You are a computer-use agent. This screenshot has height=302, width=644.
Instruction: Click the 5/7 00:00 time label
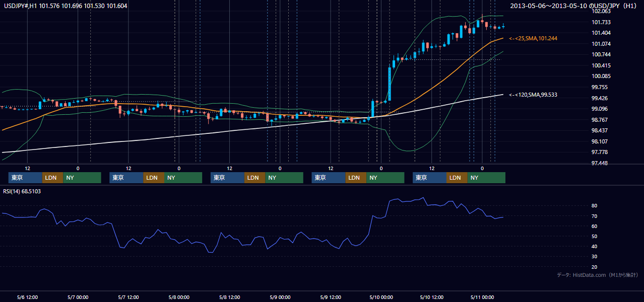point(78,297)
